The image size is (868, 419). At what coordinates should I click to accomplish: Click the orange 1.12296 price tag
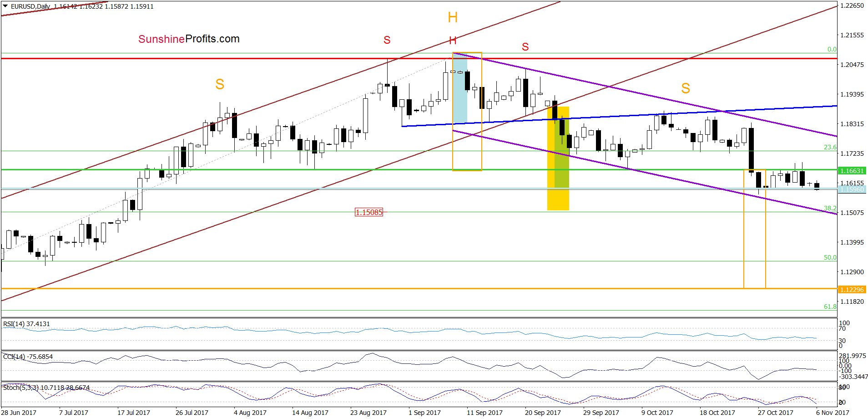click(x=852, y=290)
